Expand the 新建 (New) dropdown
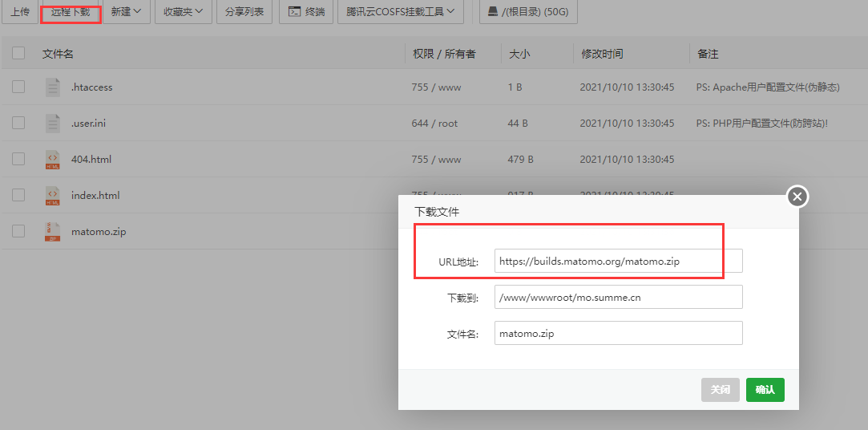 (x=127, y=12)
